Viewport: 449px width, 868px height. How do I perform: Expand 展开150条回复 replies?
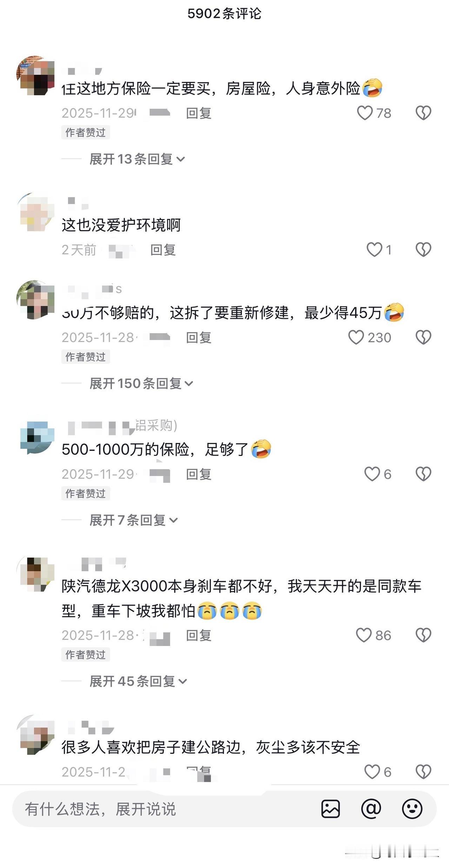(141, 383)
